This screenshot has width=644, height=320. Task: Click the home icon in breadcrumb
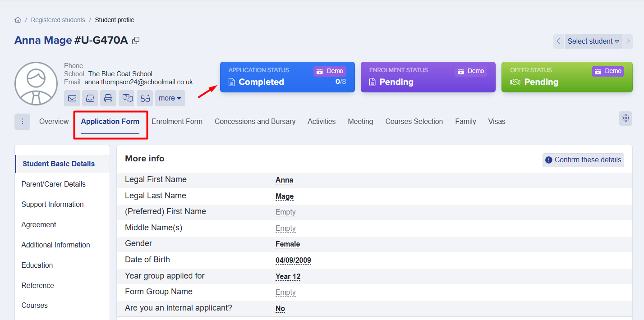tap(18, 20)
